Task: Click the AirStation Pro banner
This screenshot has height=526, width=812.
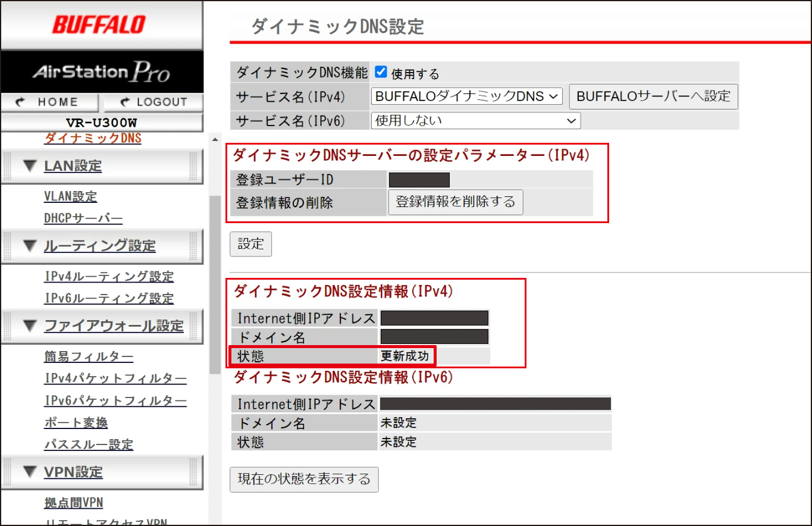Action: click(x=101, y=71)
